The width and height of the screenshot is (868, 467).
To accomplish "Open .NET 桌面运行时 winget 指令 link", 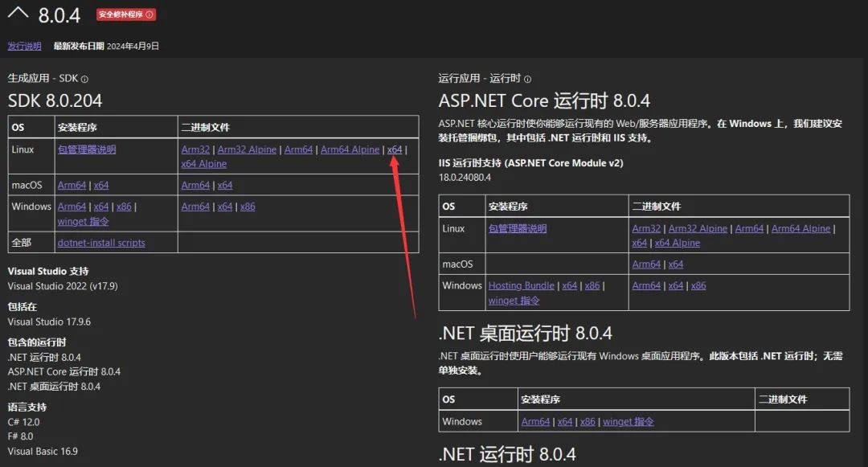I will pos(628,422).
